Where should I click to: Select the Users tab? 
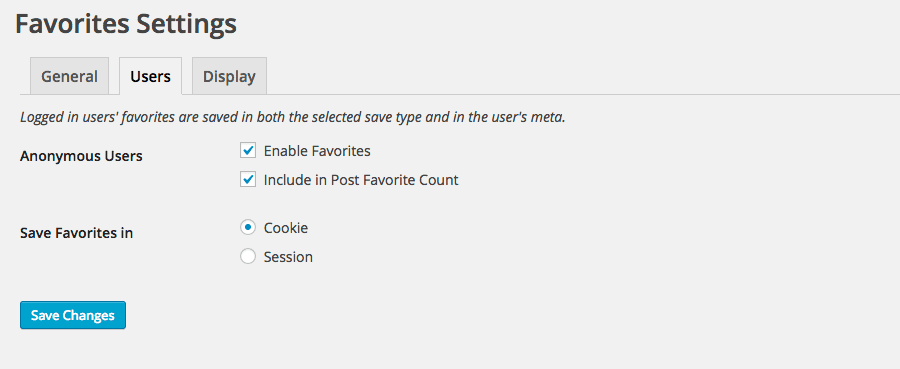[150, 76]
